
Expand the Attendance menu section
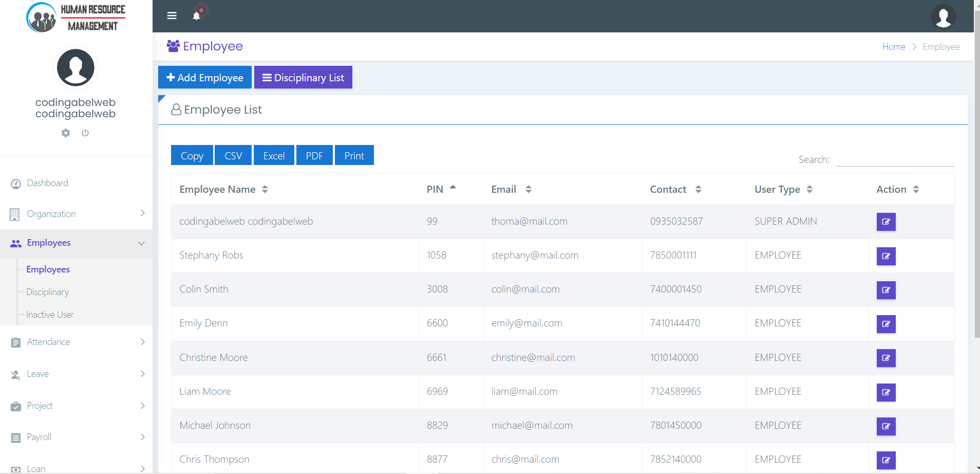(77, 342)
